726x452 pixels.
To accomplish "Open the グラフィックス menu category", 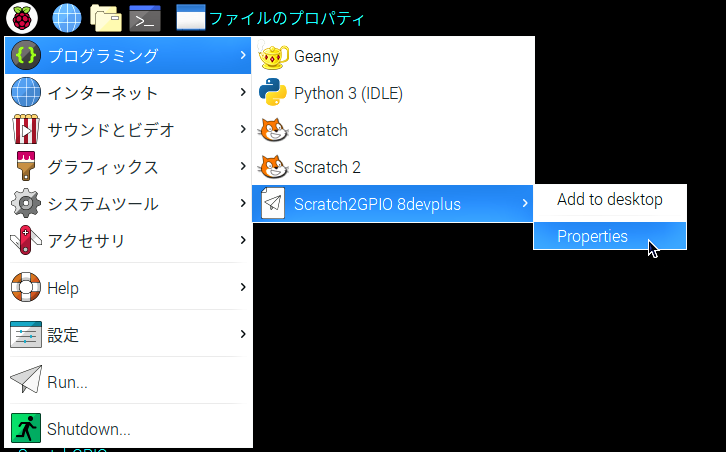I will tap(128, 166).
